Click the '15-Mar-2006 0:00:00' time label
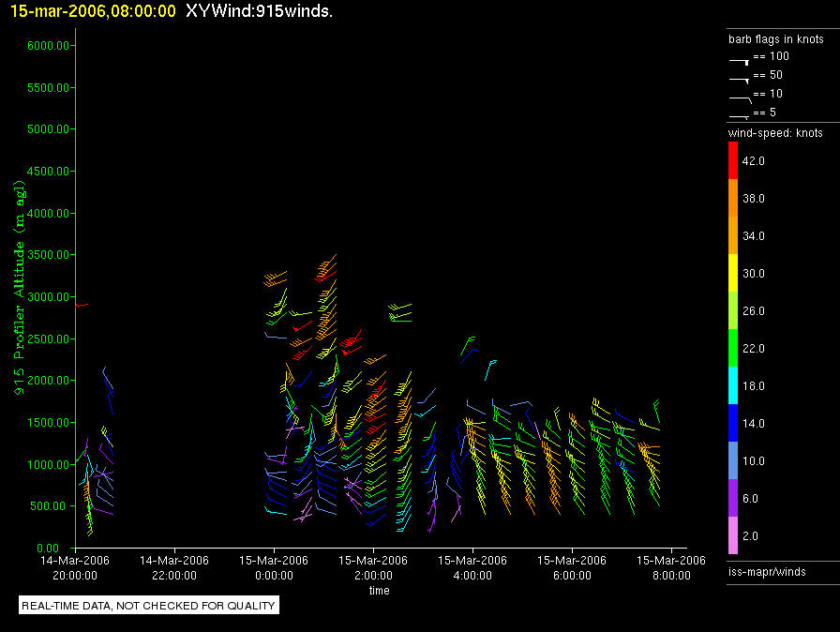This screenshot has height=632, width=840. [x=274, y=567]
